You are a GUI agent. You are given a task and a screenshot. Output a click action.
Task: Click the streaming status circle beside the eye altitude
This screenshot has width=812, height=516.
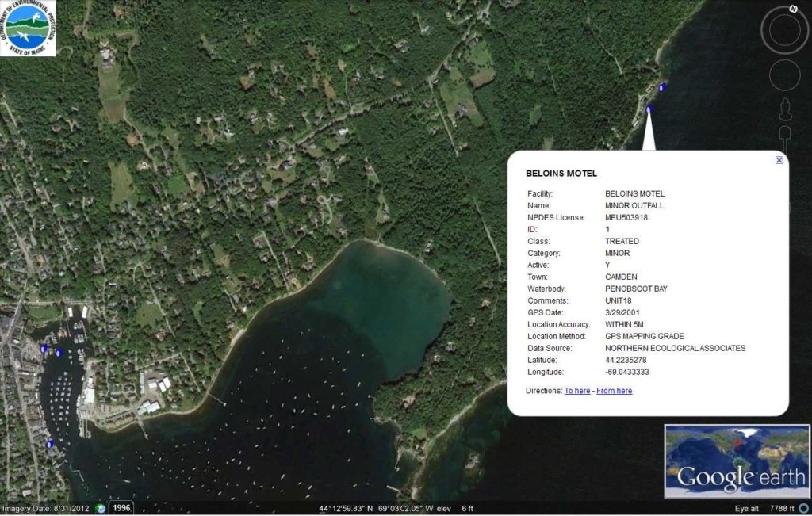(x=804, y=508)
